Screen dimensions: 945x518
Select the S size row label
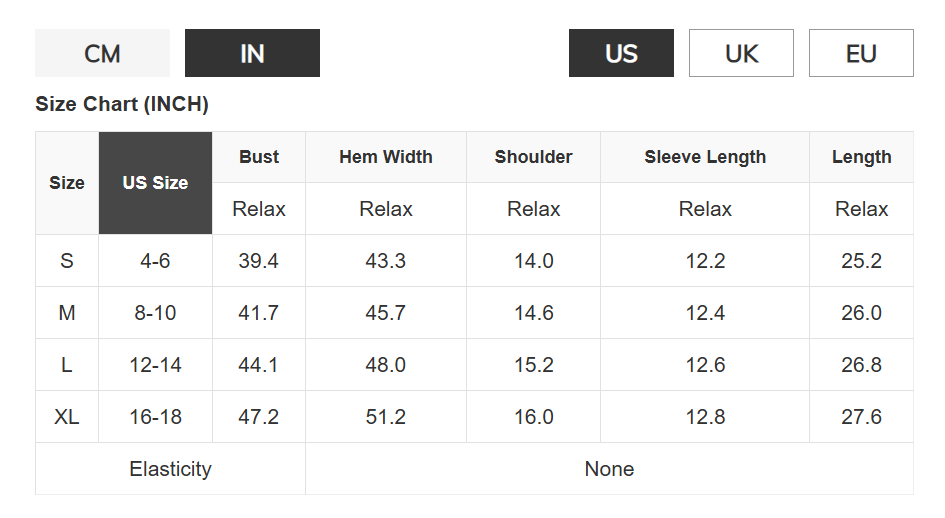pos(67,261)
